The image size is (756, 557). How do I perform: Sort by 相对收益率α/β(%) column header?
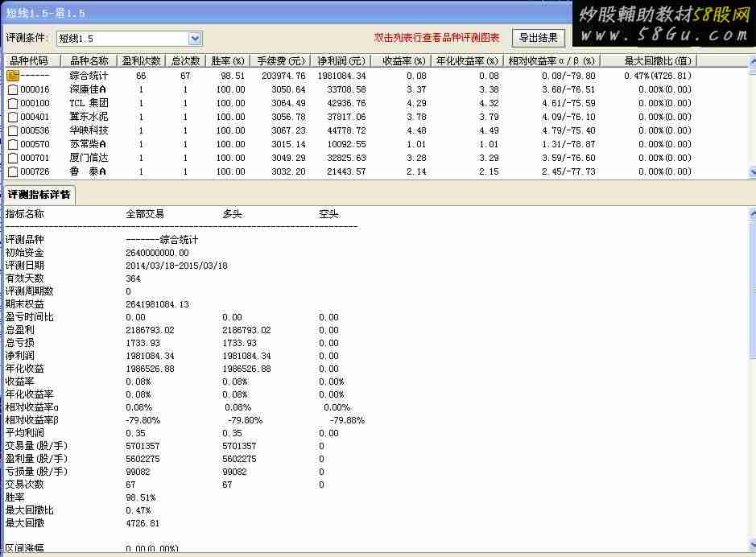(x=552, y=60)
